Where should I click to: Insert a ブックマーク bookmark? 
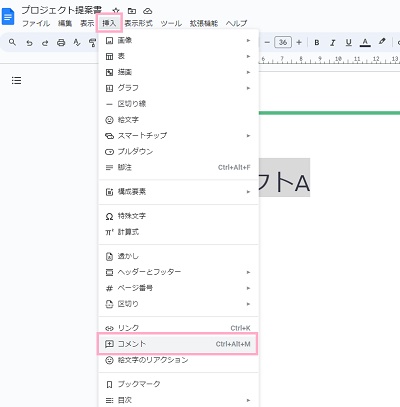point(179,384)
